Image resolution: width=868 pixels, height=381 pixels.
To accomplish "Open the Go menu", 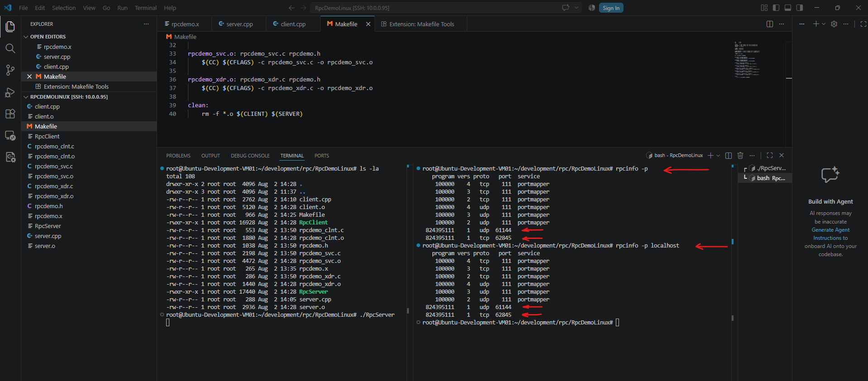I will point(106,8).
